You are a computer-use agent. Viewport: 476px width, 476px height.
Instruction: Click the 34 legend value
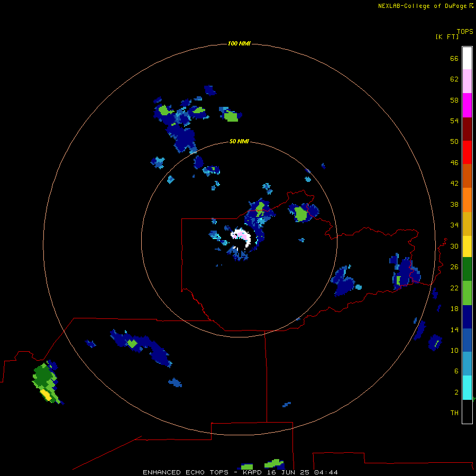pos(454,225)
